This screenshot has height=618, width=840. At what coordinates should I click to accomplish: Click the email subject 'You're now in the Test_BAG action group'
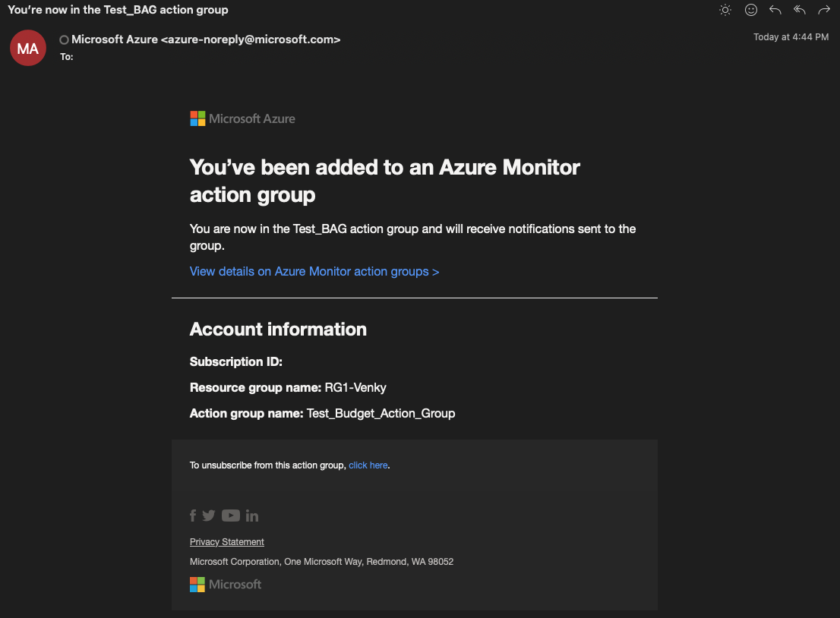point(118,10)
